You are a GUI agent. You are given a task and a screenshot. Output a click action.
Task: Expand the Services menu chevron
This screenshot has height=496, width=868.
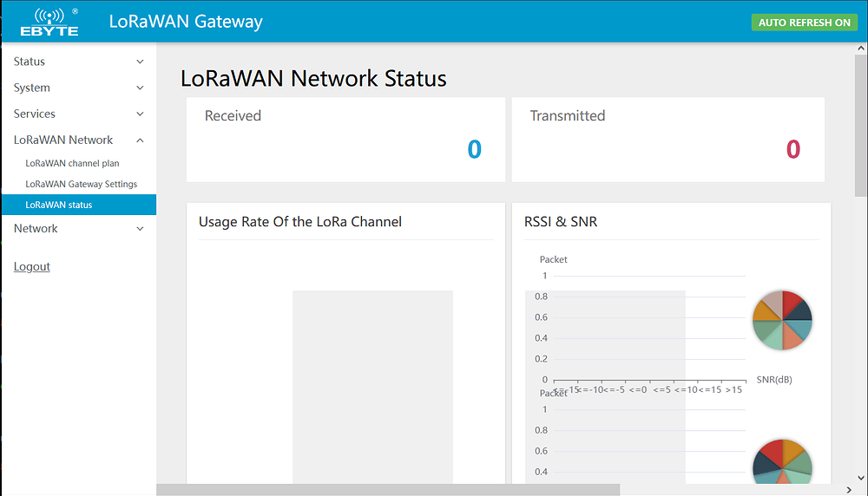pyautogui.click(x=141, y=114)
